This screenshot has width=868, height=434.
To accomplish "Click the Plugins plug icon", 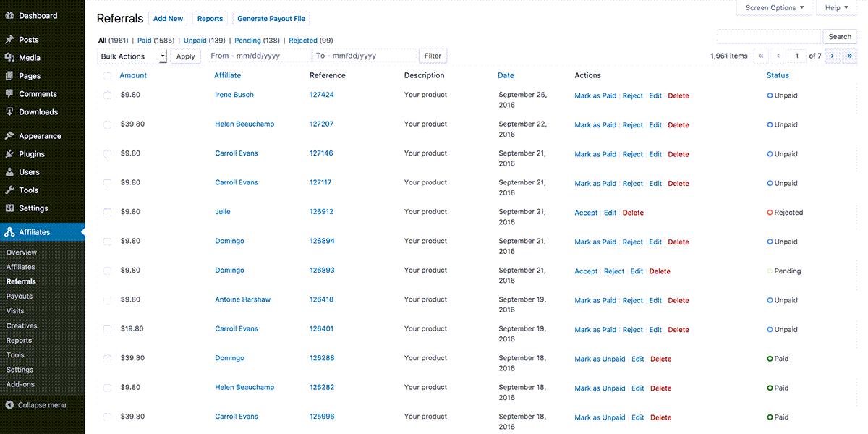I will pyautogui.click(x=9, y=154).
